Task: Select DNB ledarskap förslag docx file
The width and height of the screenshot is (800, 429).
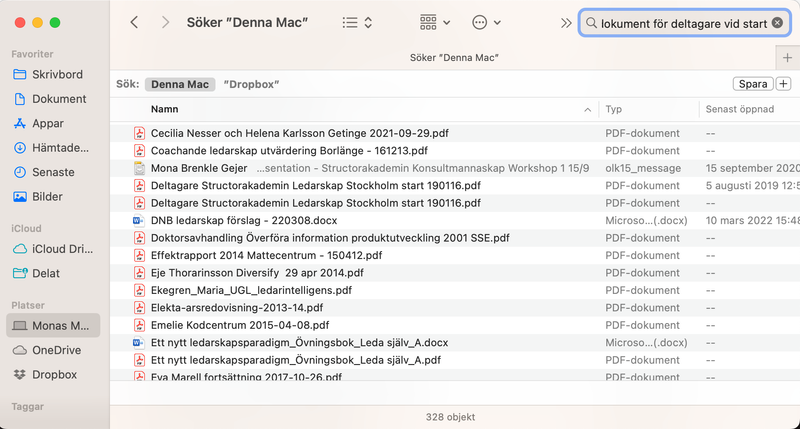Action: 243,220
